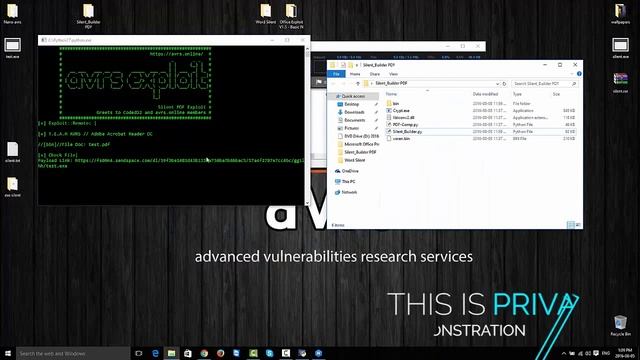Launch Chrome from the taskbar
This screenshot has height=360, width=640.
pos(204,353)
